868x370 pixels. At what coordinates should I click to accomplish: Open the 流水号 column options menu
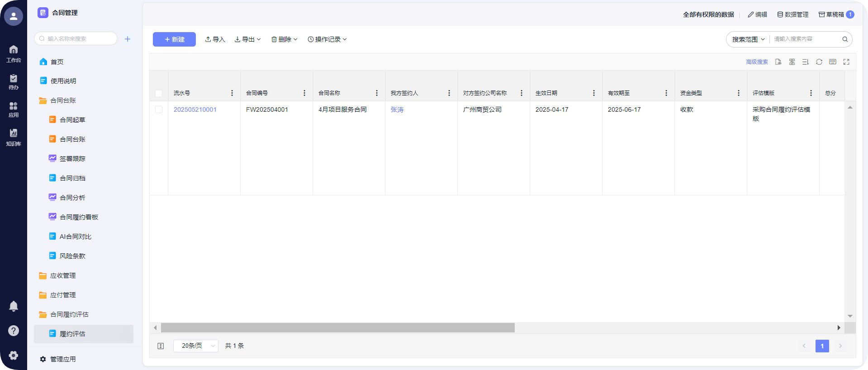232,93
